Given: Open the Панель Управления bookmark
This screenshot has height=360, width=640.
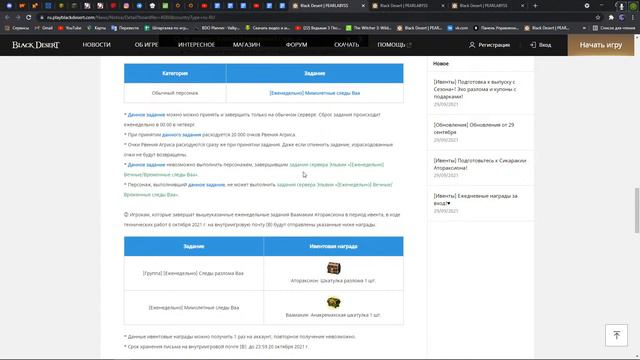Looking at the screenshot, I should click(496, 28).
